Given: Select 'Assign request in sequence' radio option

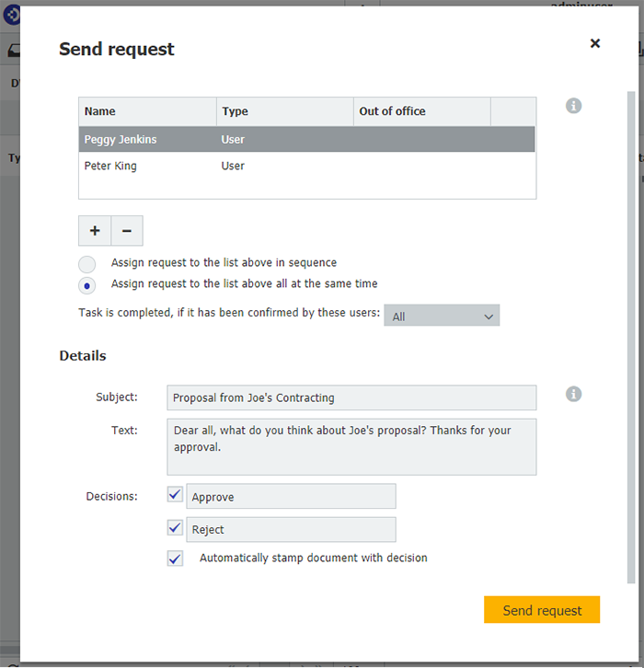Looking at the screenshot, I should pos(86,263).
